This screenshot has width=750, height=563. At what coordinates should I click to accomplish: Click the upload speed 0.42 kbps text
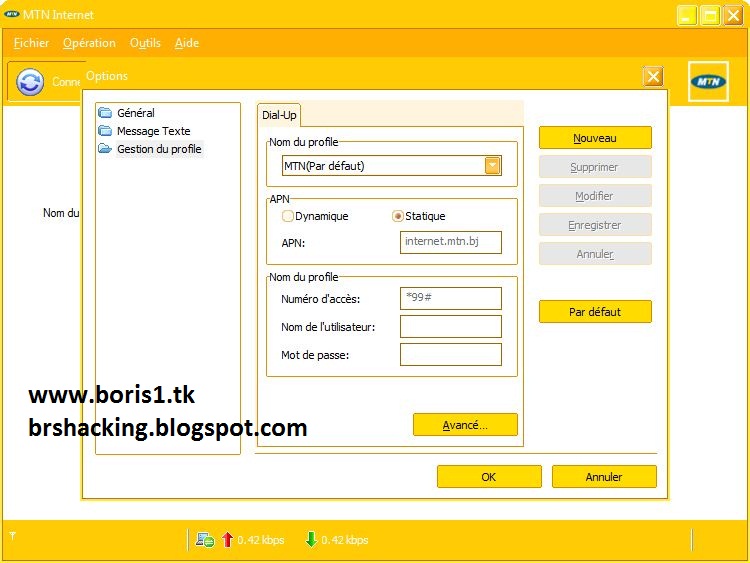click(261, 540)
